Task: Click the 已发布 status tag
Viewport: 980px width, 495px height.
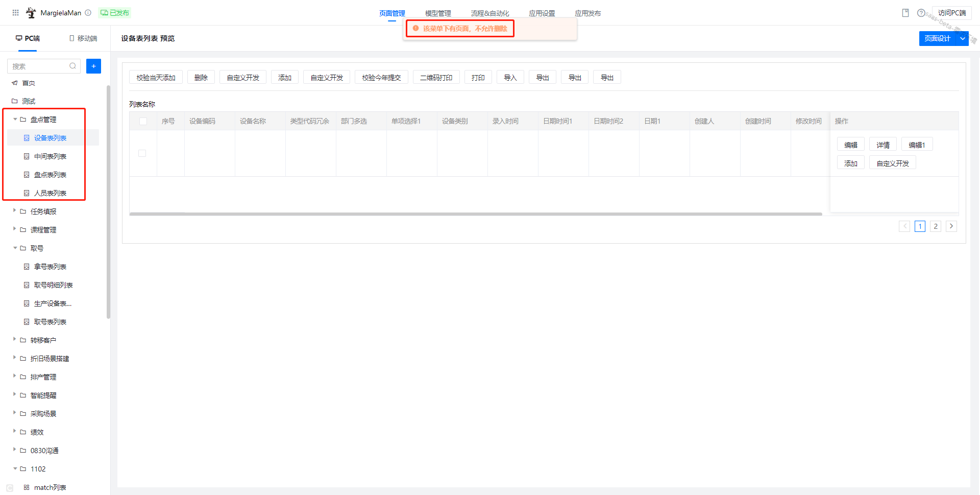Action: (x=115, y=13)
